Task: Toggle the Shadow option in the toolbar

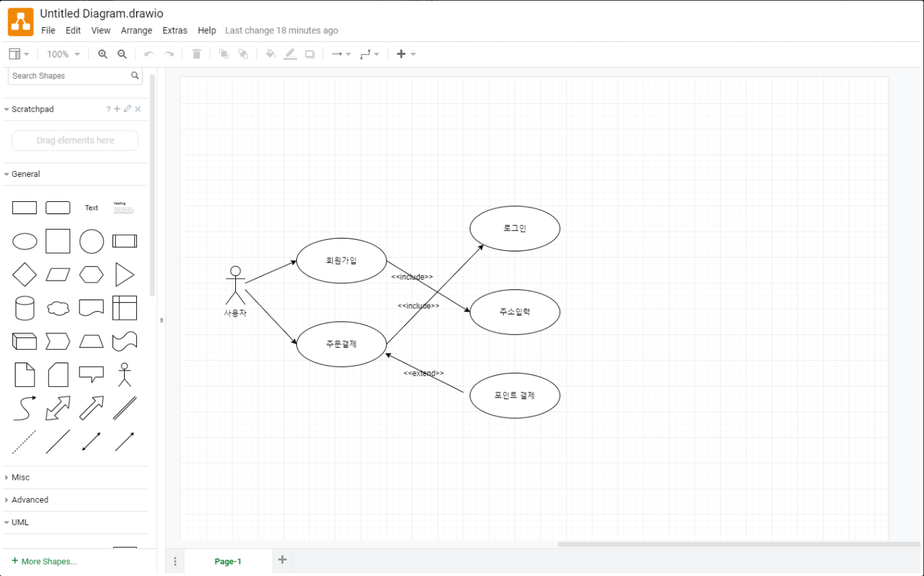Action: tap(310, 54)
